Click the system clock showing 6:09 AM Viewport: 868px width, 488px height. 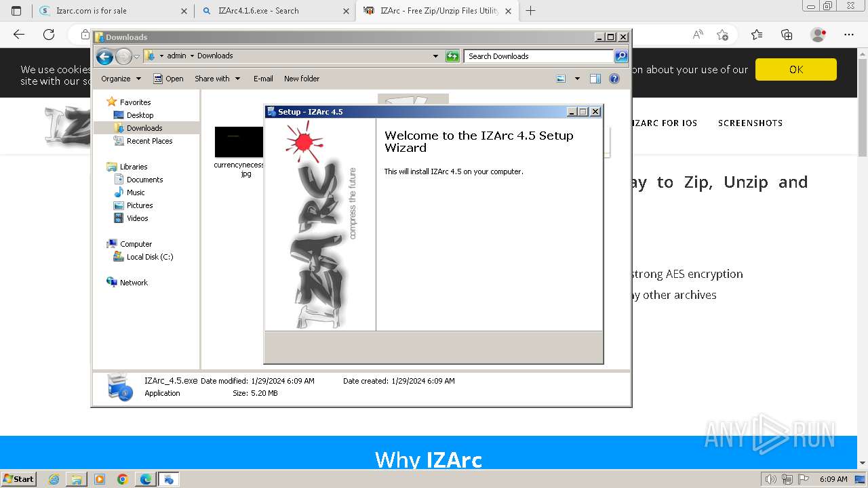point(833,479)
